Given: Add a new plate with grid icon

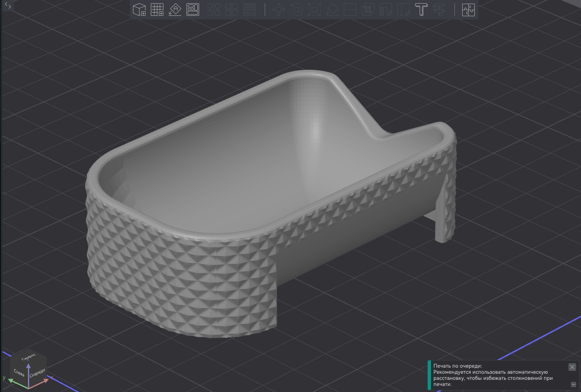Looking at the screenshot, I should click(x=157, y=9).
